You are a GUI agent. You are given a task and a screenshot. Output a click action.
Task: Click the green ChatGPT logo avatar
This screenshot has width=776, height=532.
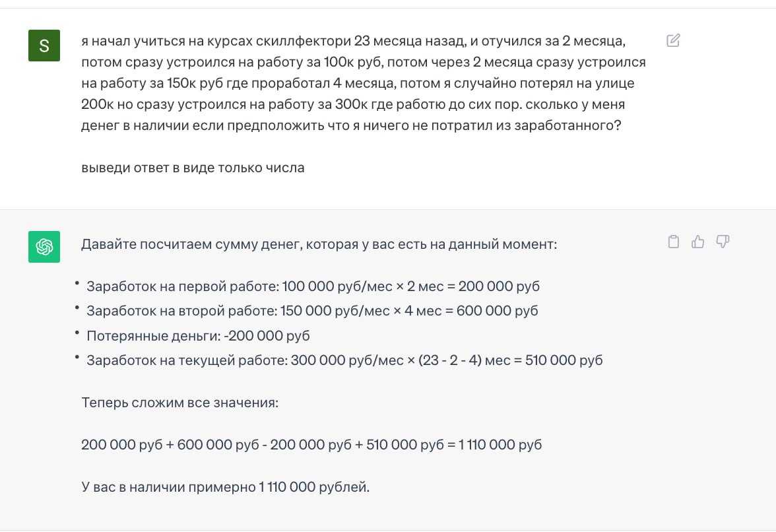44,247
